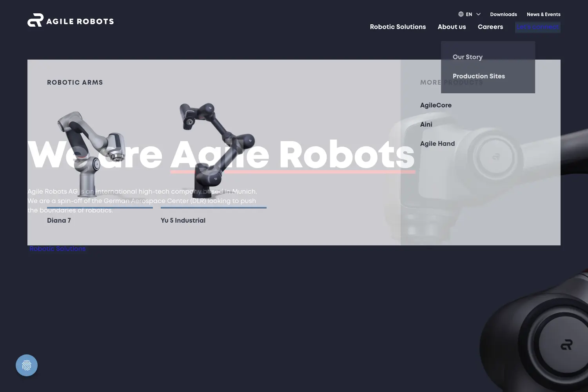Open the Aini product link
The height and width of the screenshot is (392, 588).
click(426, 124)
